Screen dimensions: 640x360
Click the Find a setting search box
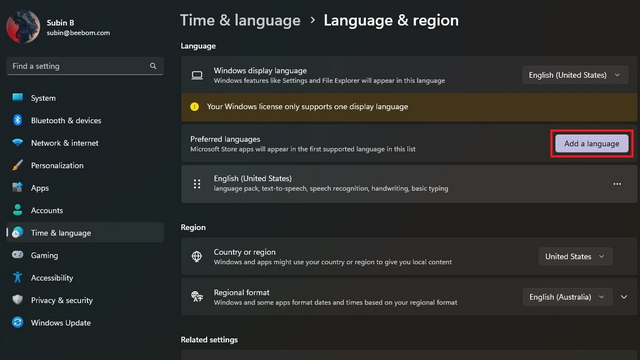(85, 66)
